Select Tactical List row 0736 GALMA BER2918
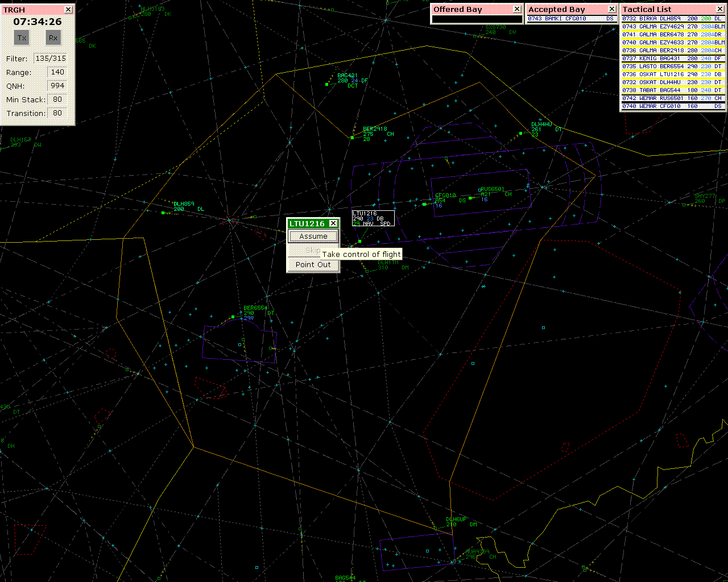 673,51
